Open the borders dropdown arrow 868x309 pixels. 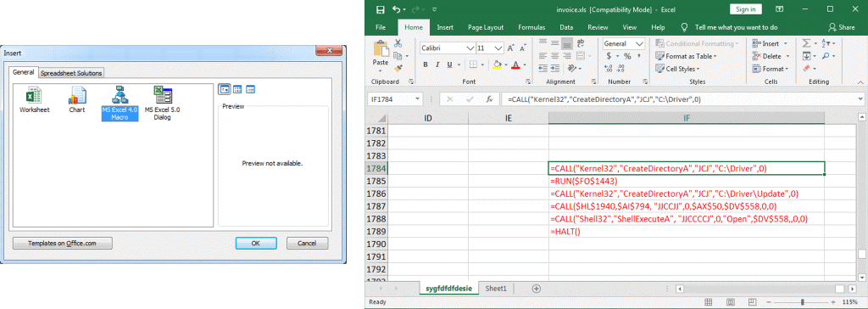pos(481,65)
